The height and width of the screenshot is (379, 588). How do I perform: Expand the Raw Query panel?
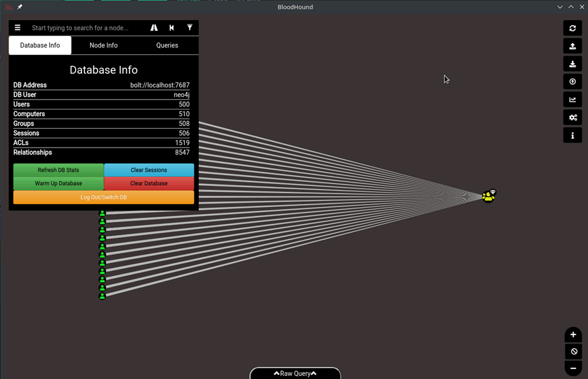(295, 373)
